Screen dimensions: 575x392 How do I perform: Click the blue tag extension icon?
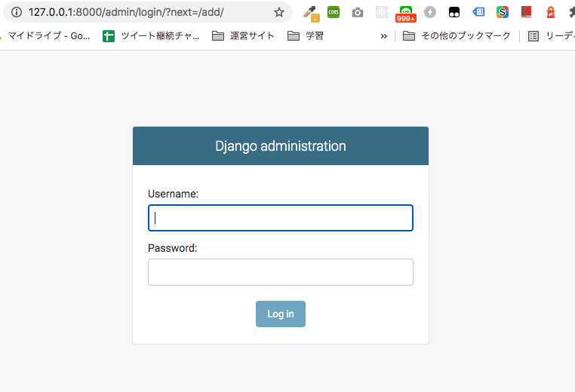coord(478,12)
